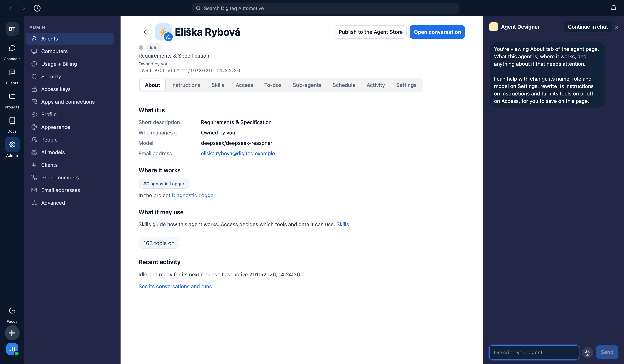
Task: Open Docs in the left rail
Action: 12,125
